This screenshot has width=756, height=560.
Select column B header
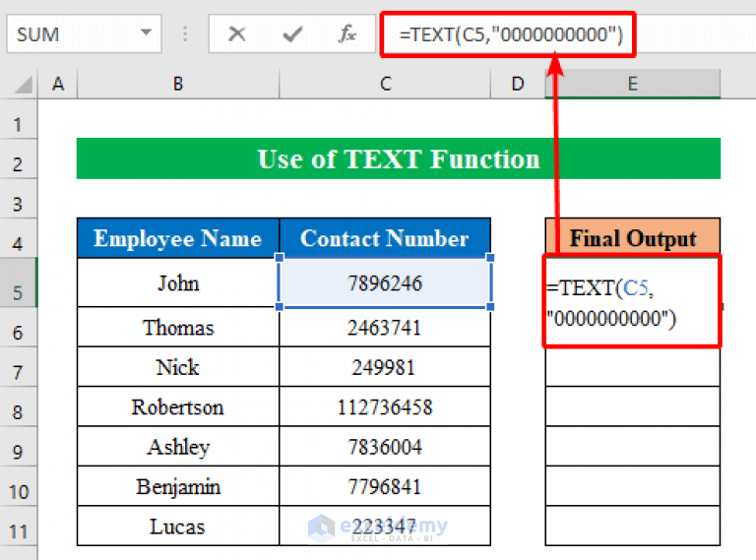(178, 84)
